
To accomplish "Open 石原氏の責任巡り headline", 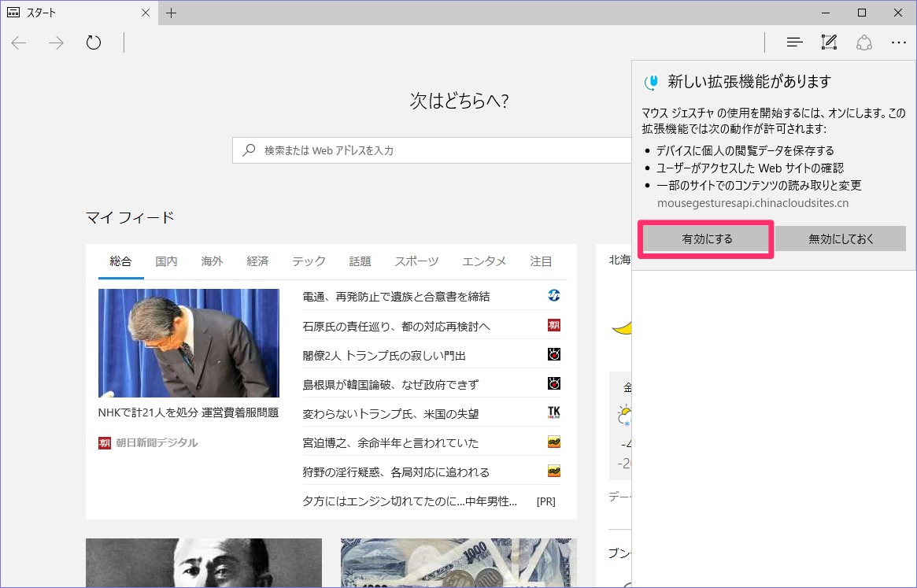I will point(396,326).
